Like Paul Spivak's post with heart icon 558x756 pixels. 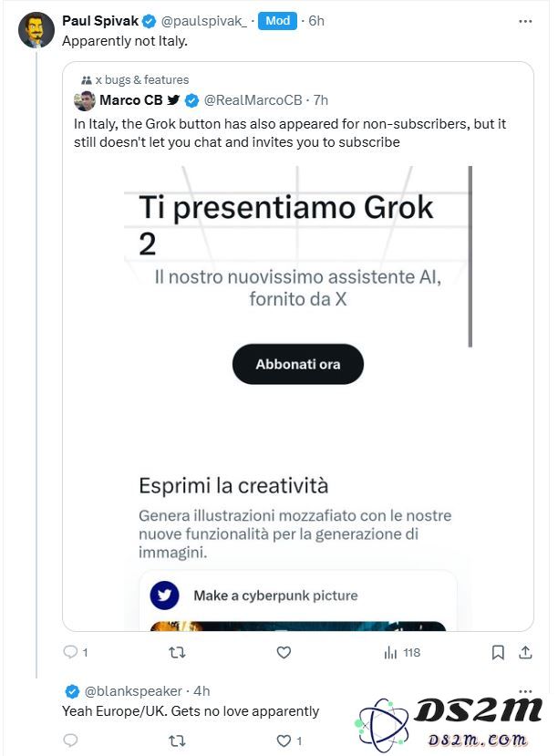pyautogui.click(x=284, y=652)
